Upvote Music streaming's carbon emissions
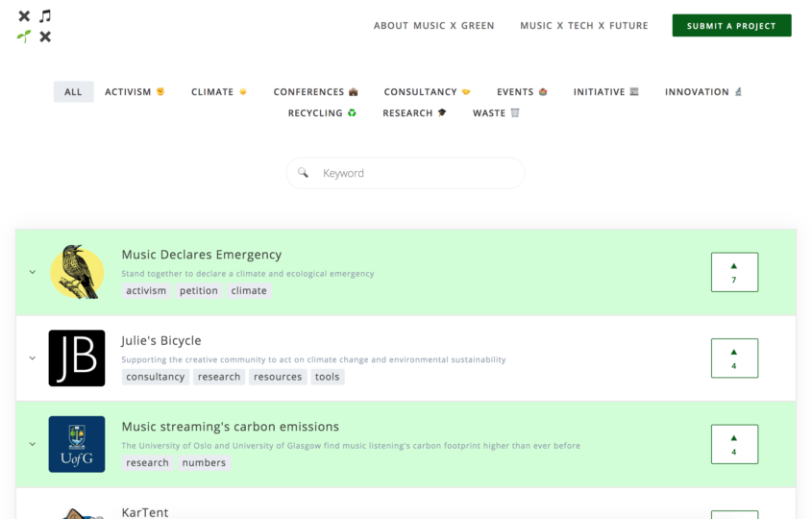 pyautogui.click(x=734, y=444)
